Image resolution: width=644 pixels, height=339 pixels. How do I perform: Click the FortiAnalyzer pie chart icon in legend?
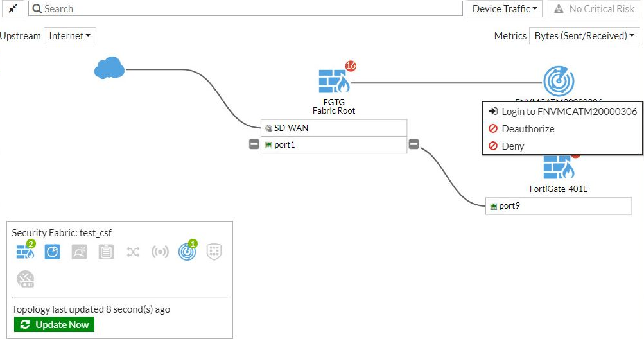[x=52, y=252]
